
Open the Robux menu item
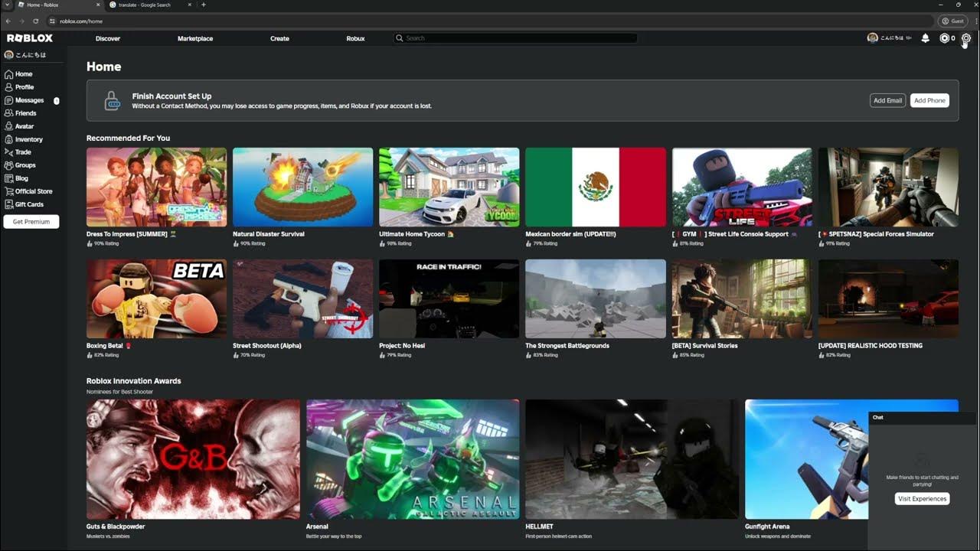click(355, 38)
